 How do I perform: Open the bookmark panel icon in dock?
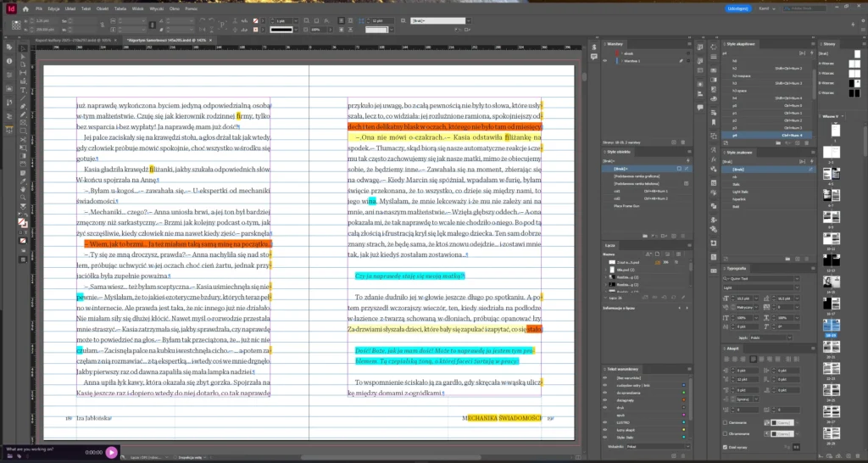tap(714, 122)
